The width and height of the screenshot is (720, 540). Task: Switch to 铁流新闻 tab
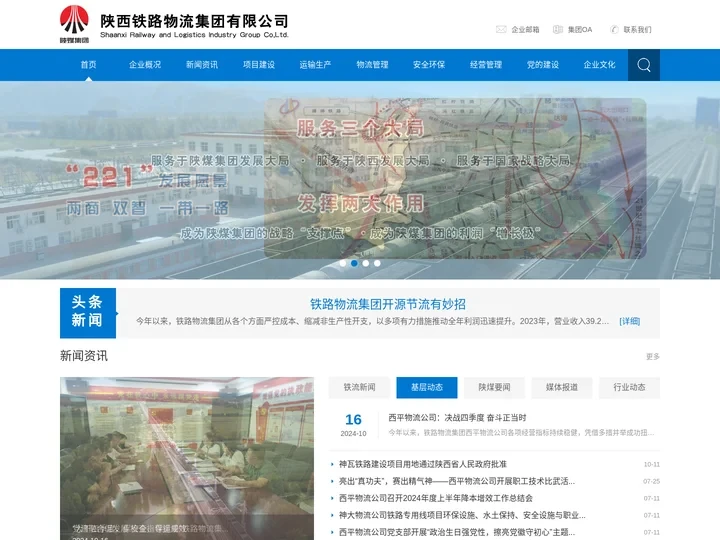(x=359, y=388)
